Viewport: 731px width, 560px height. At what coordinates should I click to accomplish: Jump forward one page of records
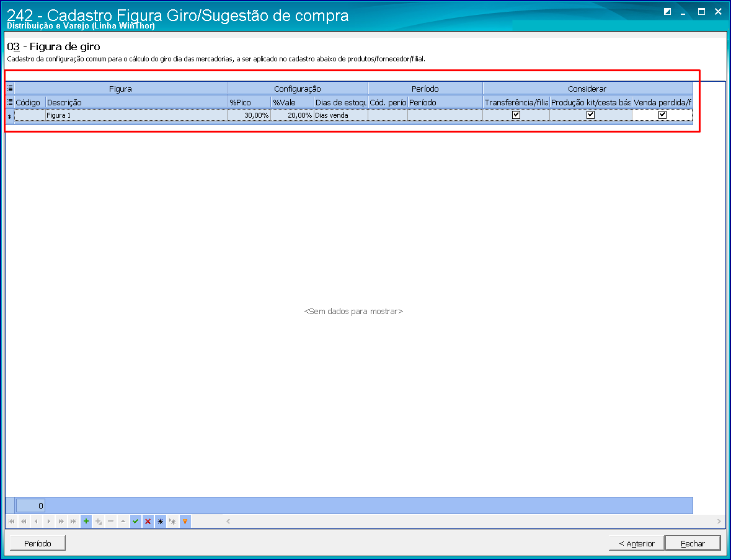[x=61, y=522]
